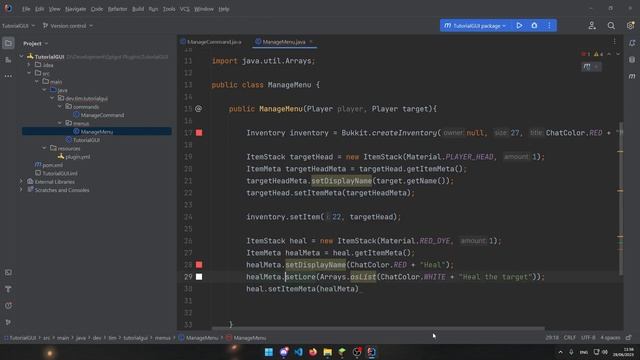Open Search Everywhere magnifier
640x360 pixels.
coord(611,25)
